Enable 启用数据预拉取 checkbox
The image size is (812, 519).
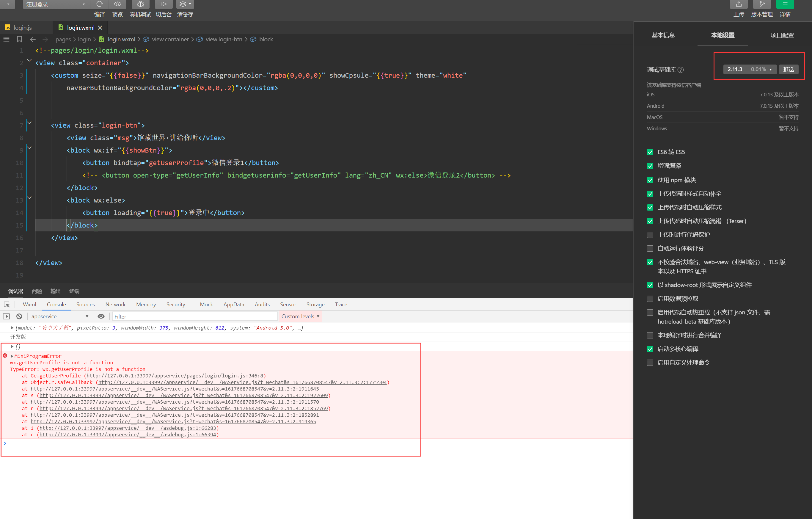tap(650, 299)
